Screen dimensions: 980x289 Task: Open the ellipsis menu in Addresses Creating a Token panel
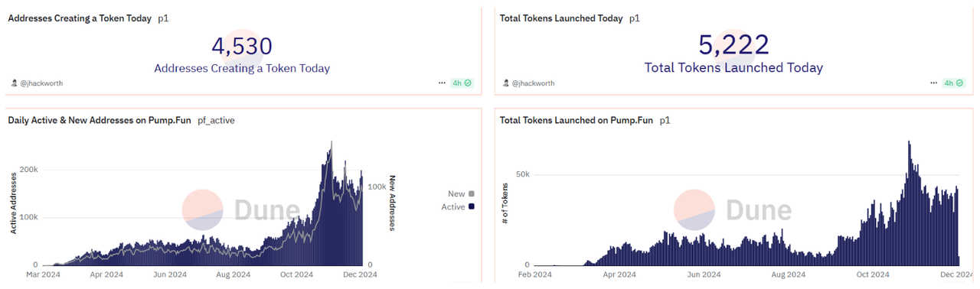pyautogui.click(x=442, y=83)
